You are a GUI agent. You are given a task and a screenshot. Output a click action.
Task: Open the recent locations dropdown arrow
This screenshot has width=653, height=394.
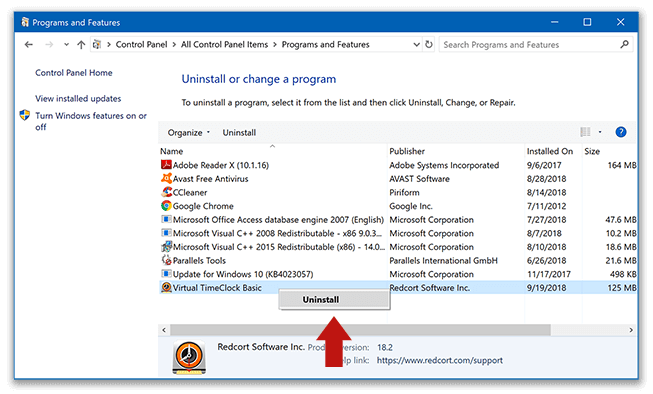(x=66, y=45)
